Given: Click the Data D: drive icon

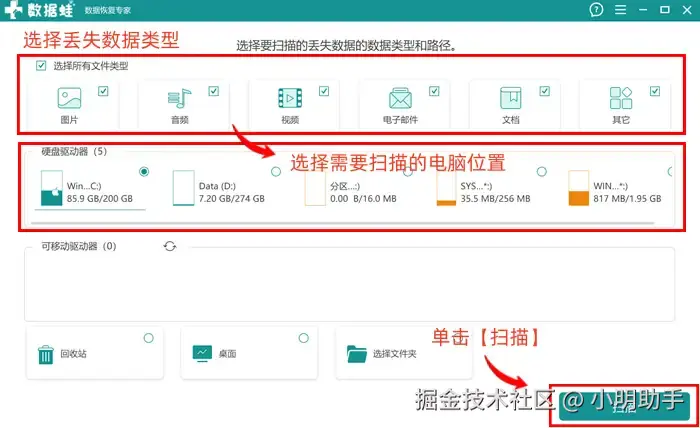Looking at the screenshot, I should click(183, 188).
